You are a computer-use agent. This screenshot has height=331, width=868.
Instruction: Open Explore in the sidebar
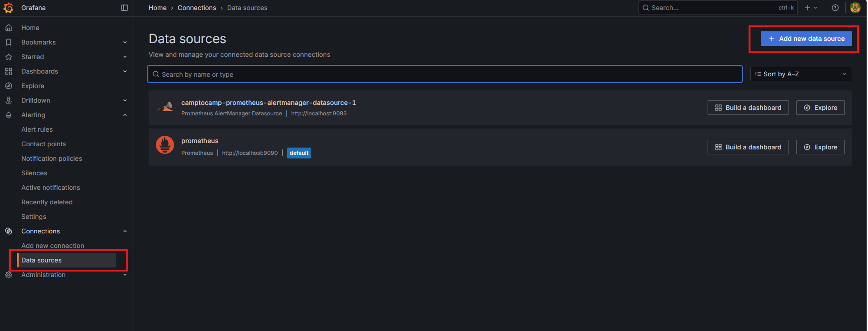[33, 86]
